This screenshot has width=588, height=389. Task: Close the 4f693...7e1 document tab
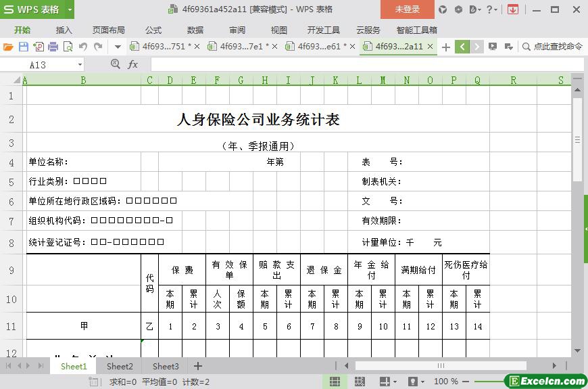274,47
